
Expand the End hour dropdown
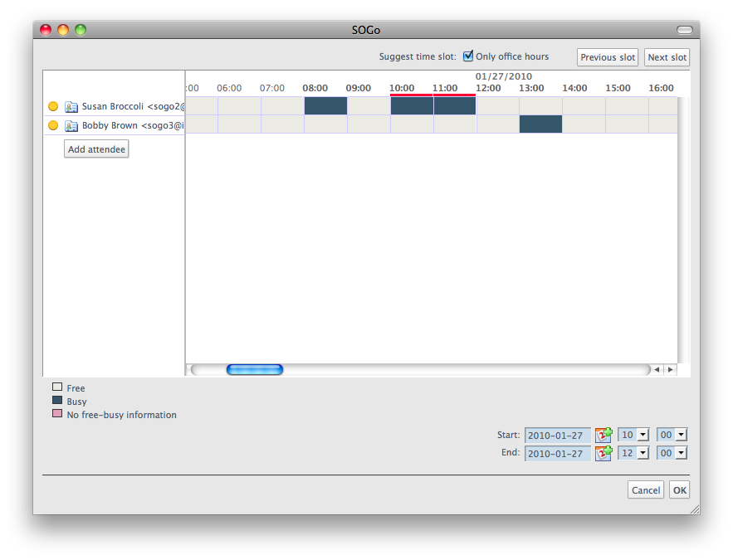[x=643, y=453]
